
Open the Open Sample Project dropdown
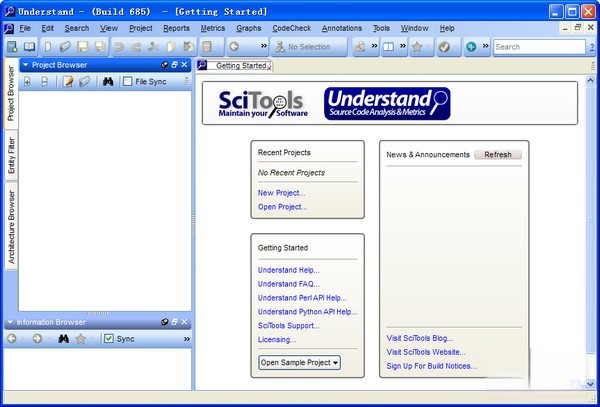tap(299, 362)
